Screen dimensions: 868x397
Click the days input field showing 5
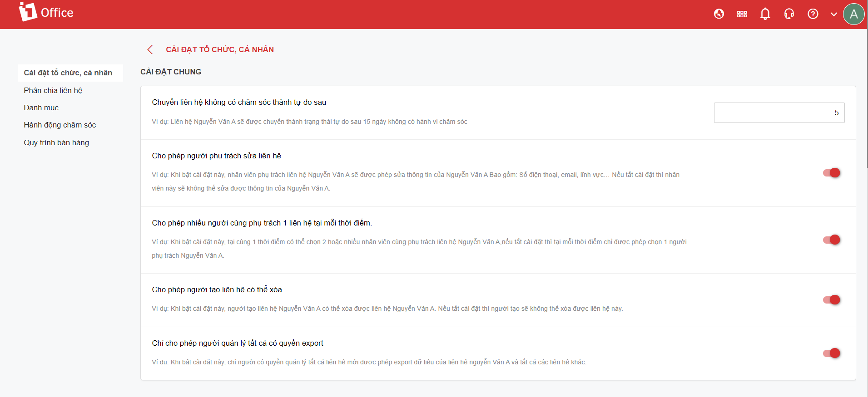(x=779, y=113)
